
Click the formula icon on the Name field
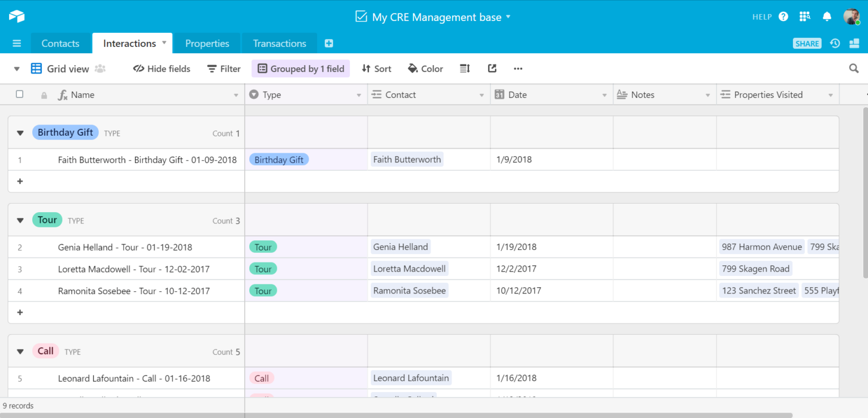(x=62, y=94)
